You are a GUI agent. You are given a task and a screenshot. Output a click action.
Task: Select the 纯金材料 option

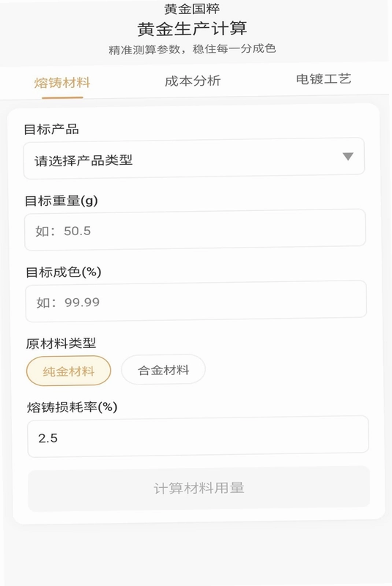(x=69, y=371)
